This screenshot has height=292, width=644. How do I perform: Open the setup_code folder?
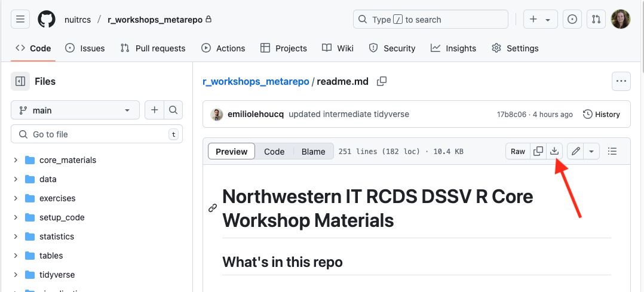click(x=62, y=217)
